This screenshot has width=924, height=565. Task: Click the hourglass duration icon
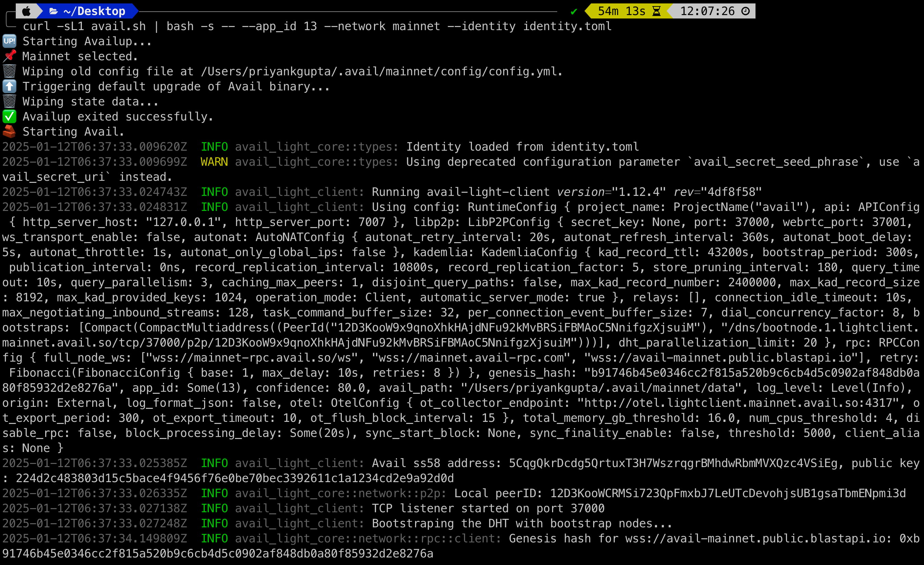click(656, 11)
